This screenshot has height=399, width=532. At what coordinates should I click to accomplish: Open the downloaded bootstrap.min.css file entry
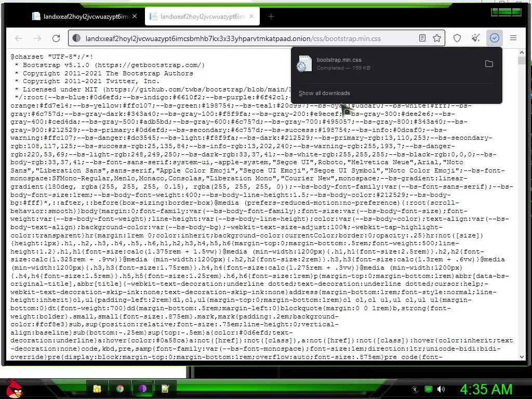tap(387, 64)
